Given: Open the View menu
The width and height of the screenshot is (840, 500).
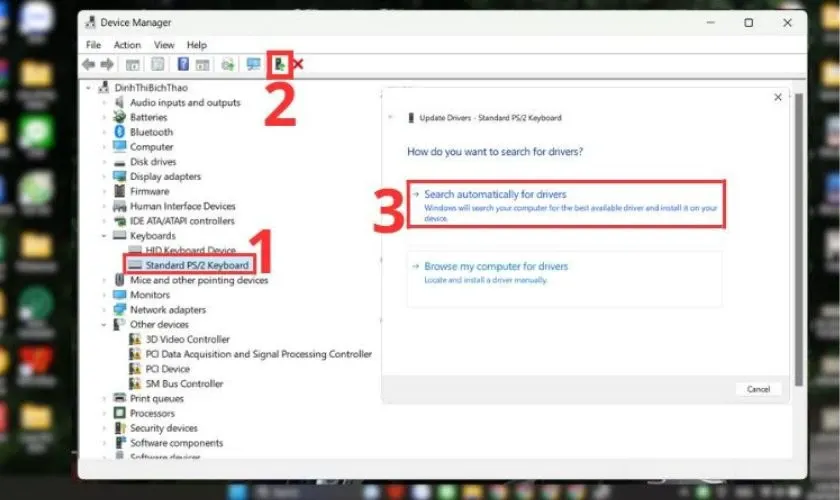Looking at the screenshot, I should (x=164, y=45).
